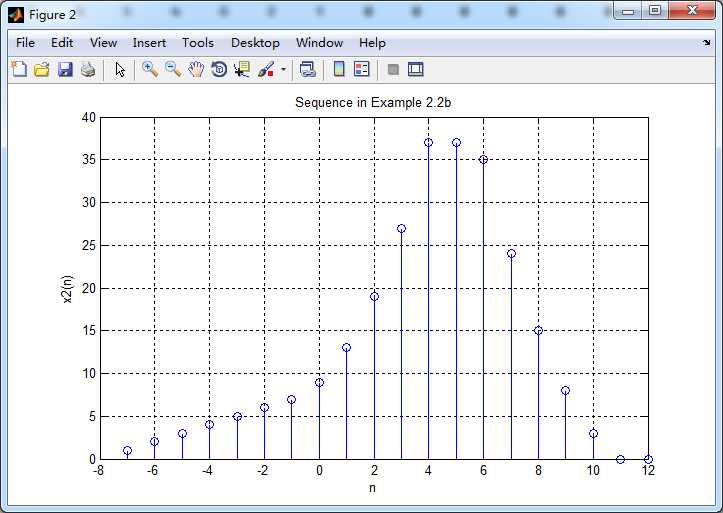The height and width of the screenshot is (513, 723).
Task: Click the stem marker at n=-7
Action: [x=127, y=450]
